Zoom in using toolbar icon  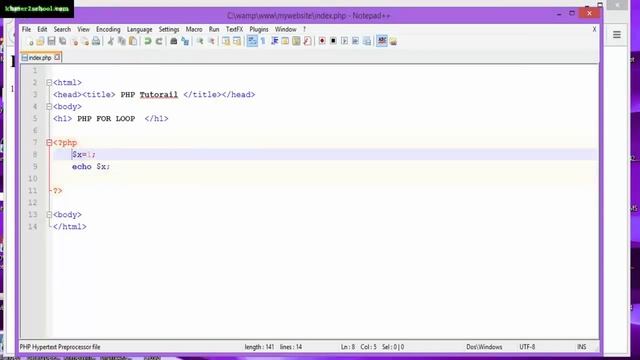[200, 41]
